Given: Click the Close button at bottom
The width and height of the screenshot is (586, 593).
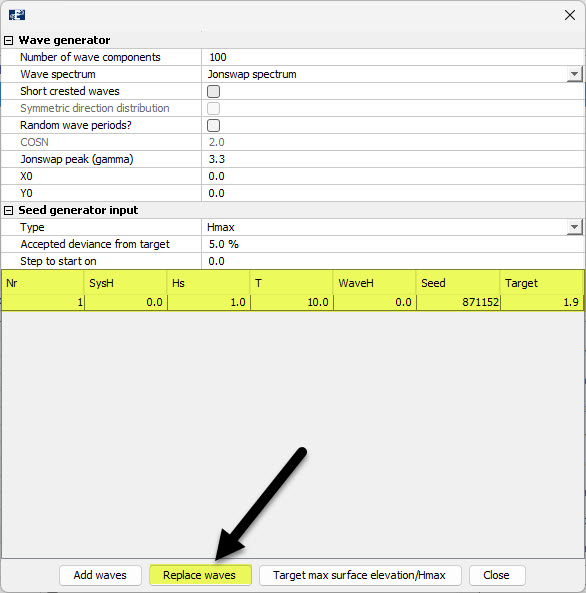Looking at the screenshot, I should click(497, 575).
